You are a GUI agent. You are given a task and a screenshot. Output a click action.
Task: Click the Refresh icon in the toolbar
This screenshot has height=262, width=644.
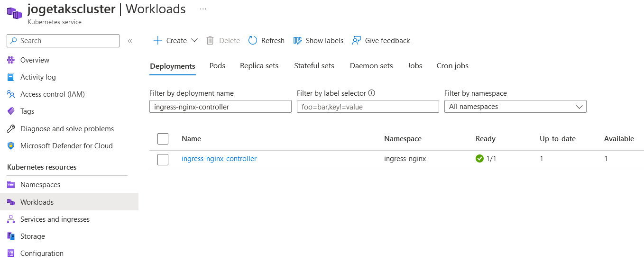(253, 41)
